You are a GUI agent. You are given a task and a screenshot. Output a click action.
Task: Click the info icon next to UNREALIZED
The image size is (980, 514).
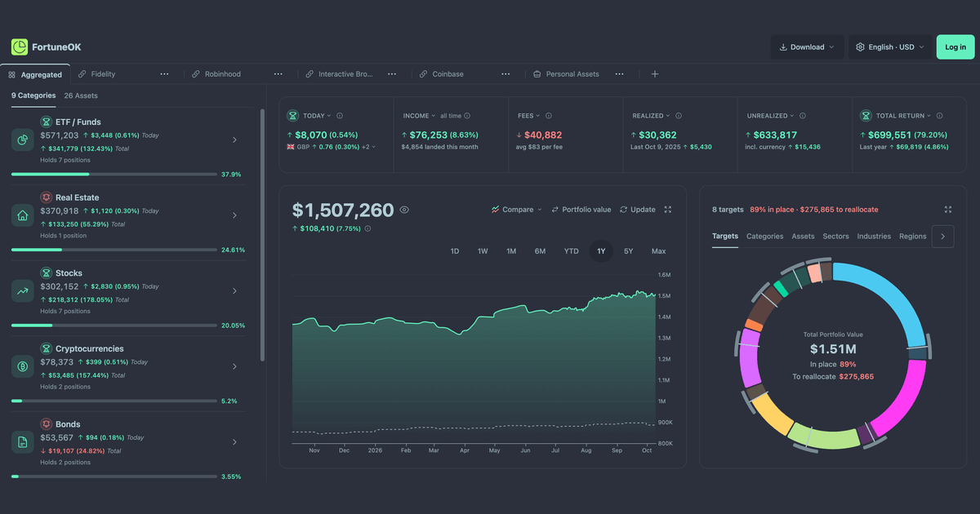(x=803, y=116)
